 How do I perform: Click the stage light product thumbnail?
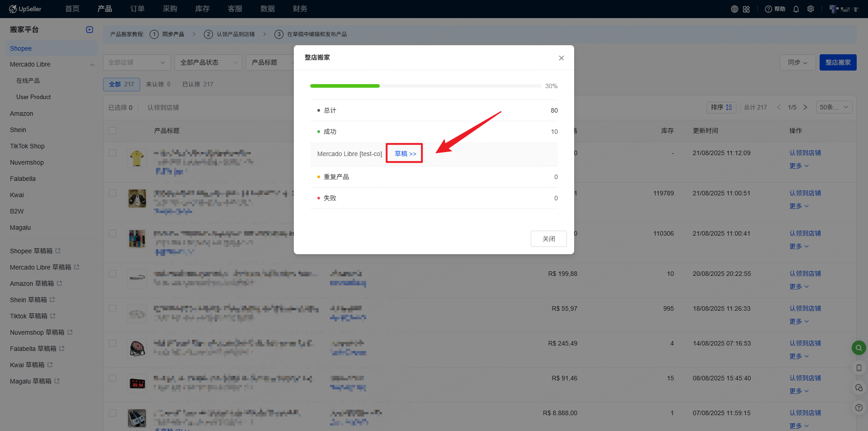point(137,348)
